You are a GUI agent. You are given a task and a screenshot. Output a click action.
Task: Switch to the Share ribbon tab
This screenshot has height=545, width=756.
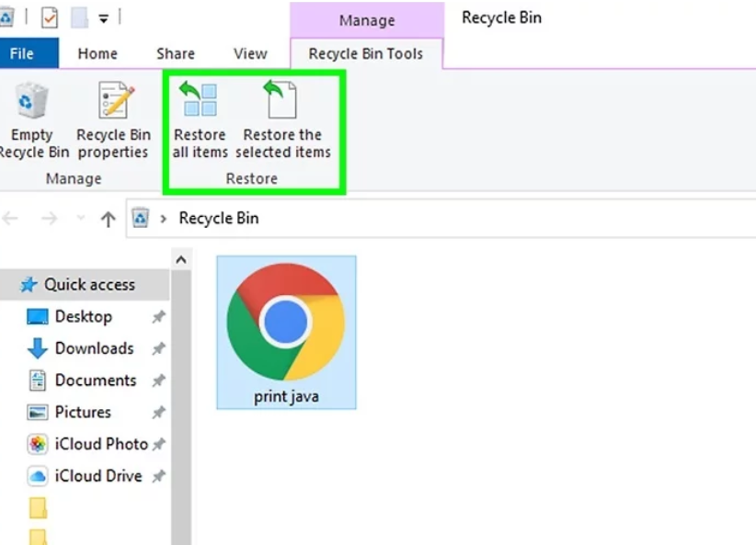[175, 53]
